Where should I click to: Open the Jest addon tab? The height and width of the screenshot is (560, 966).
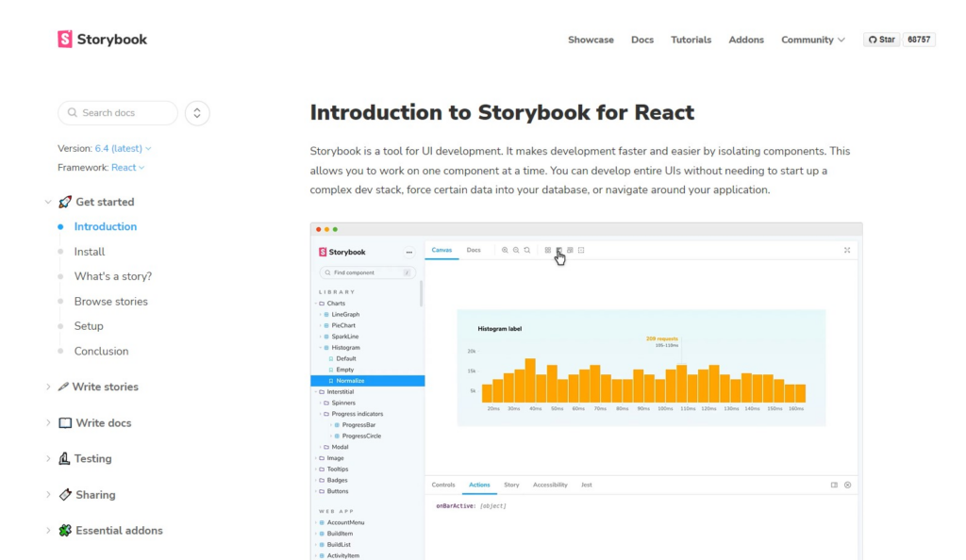(587, 485)
